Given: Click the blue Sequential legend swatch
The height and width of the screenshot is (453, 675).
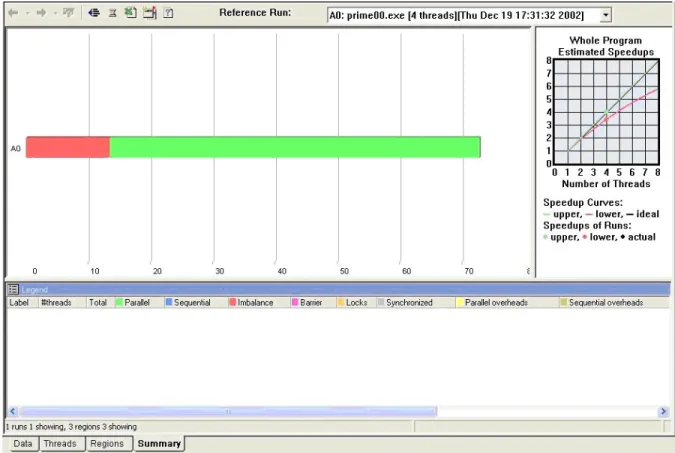Looking at the screenshot, I should 169,302.
